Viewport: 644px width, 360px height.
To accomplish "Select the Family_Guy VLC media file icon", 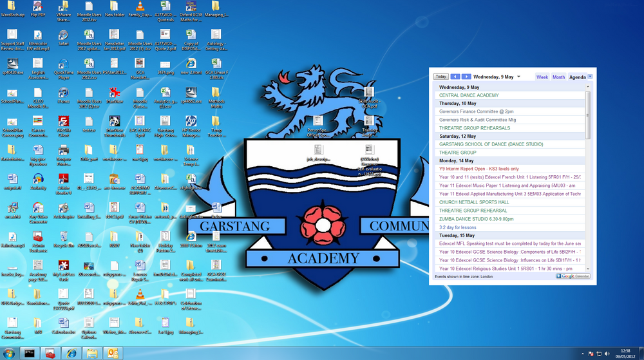I will coord(140,9).
